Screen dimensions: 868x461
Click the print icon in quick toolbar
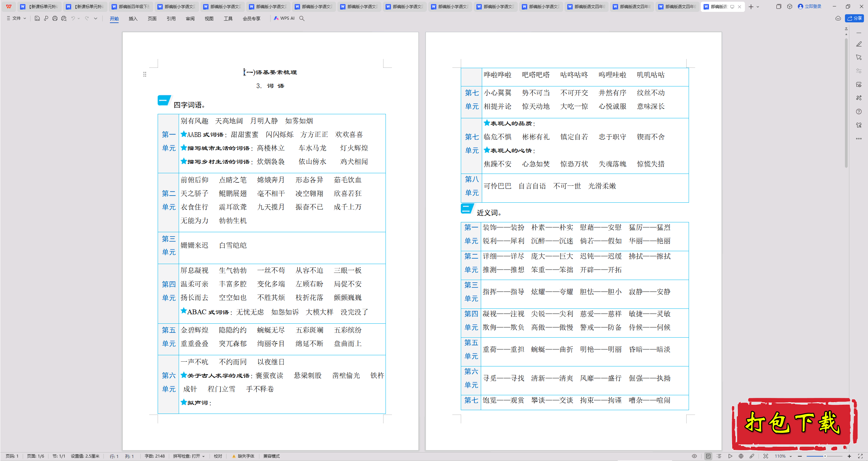pyautogui.click(x=55, y=18)
